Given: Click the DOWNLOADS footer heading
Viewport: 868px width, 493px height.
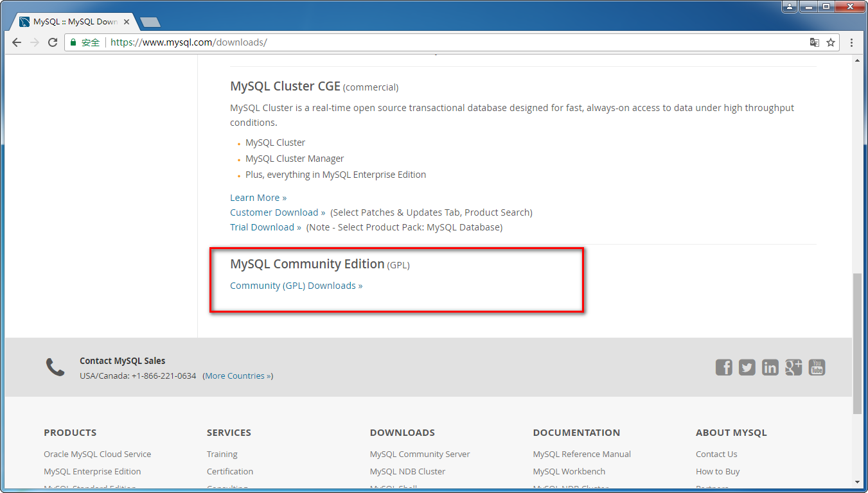Looking at the screenshot, I should pos(402,433).
